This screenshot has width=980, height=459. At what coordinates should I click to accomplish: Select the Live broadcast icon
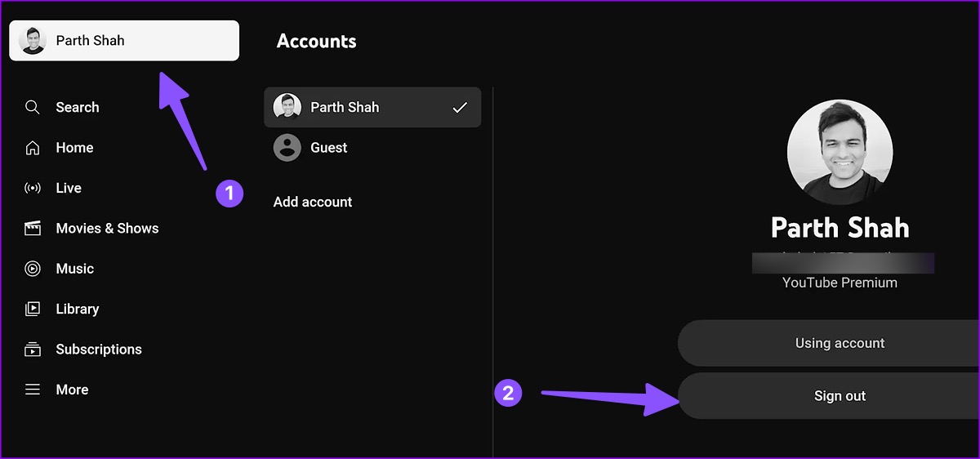(x=33, y=188)
